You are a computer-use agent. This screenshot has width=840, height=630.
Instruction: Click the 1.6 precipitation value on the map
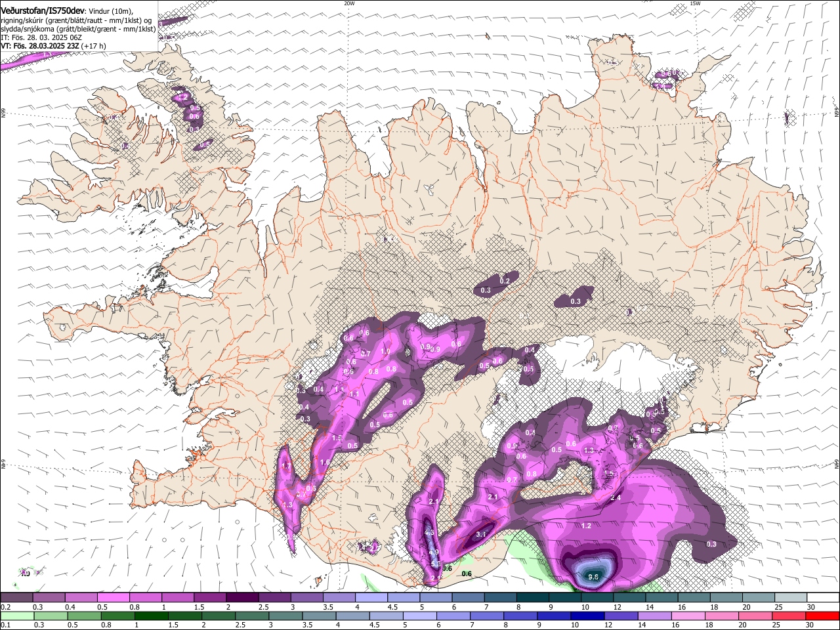[324, 462]
